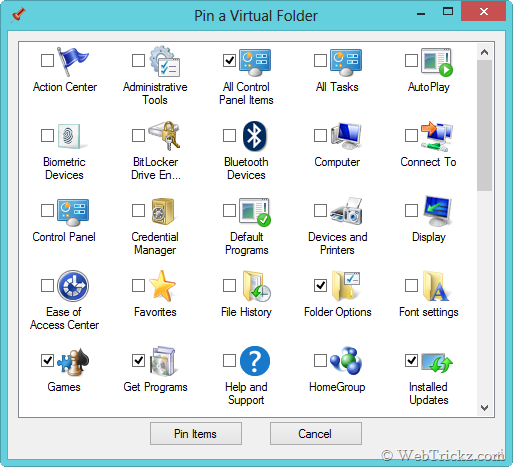Image resolution: width=513 pixels, height=467 pixels.
Task: Select the Action Center flag icon
Action: [73, 61]
